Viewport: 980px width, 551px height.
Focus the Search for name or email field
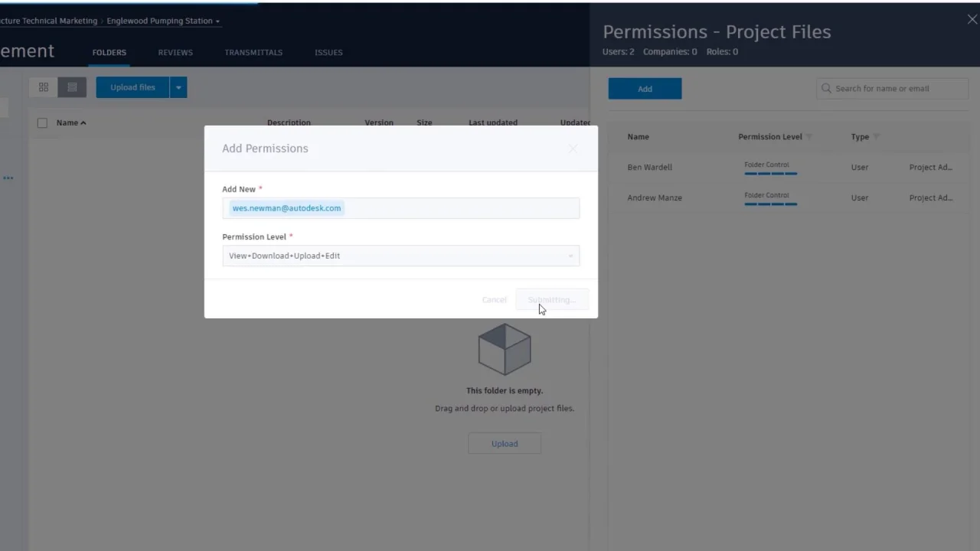893,89
